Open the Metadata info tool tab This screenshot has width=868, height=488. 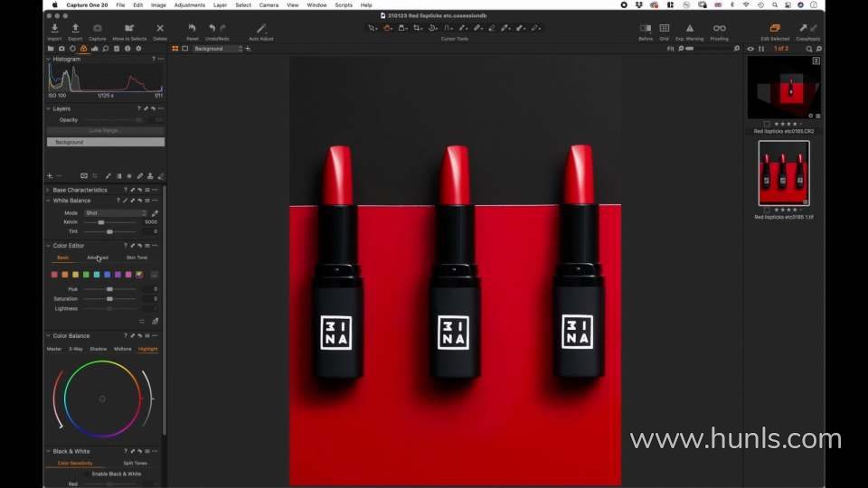[x=127, y=49]
